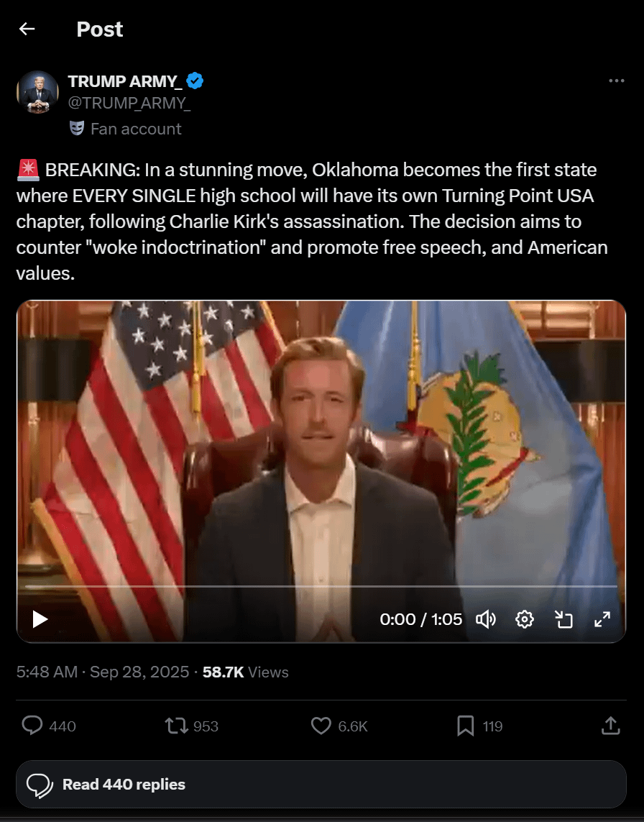Image resolution: width=644 pixels, height=822 pixels.
Task: Click the reply speech bubble icon
Action: [32, 726]
